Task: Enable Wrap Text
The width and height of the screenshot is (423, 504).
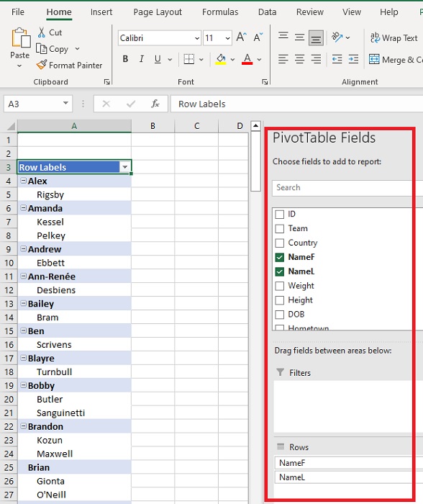Action: click(394, 38)
